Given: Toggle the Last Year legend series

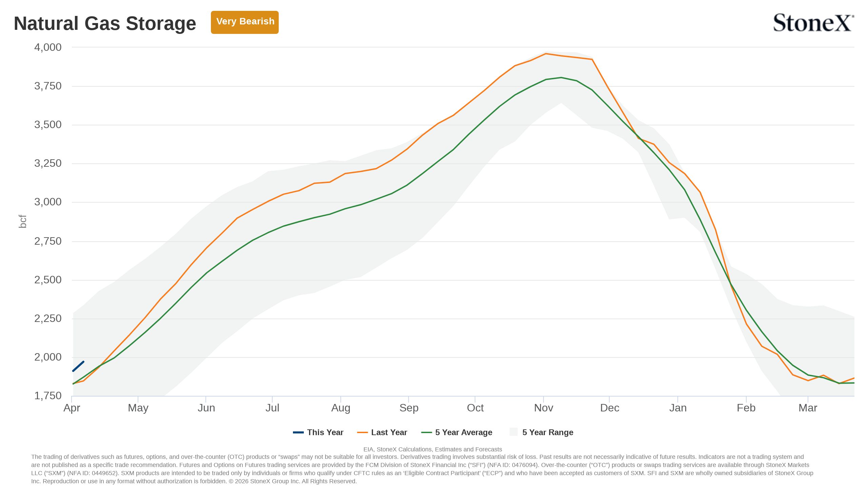Looking at the screenshot, I should tap(382, 432).
